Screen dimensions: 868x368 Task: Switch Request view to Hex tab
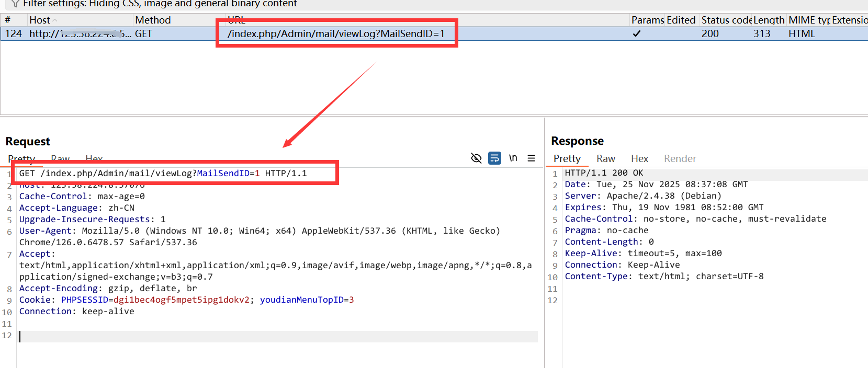[94, 158]
